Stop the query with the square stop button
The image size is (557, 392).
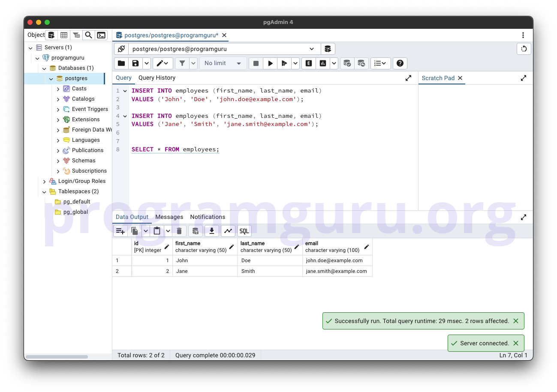[256, 63]
